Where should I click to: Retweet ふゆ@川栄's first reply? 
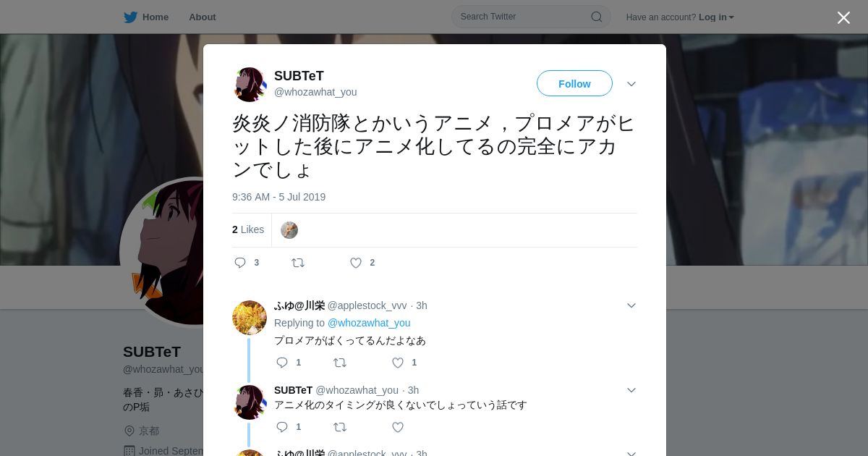point(340,363)
